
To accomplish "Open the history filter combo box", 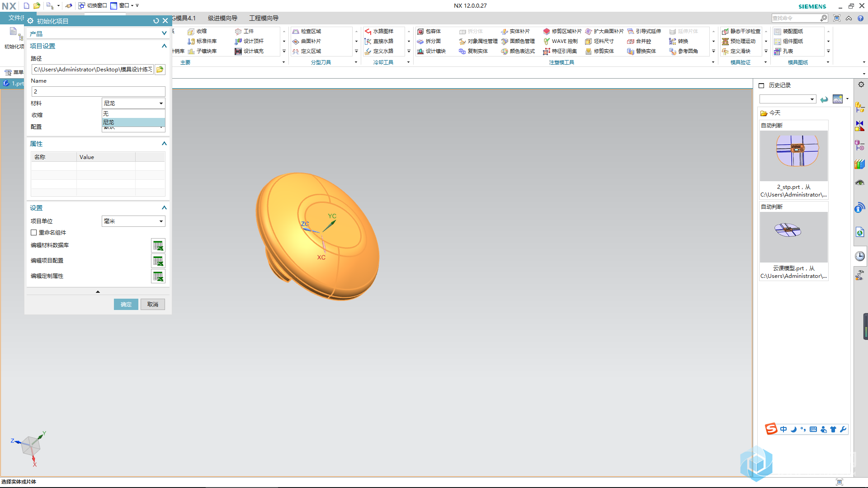I will tap(788, 99).
